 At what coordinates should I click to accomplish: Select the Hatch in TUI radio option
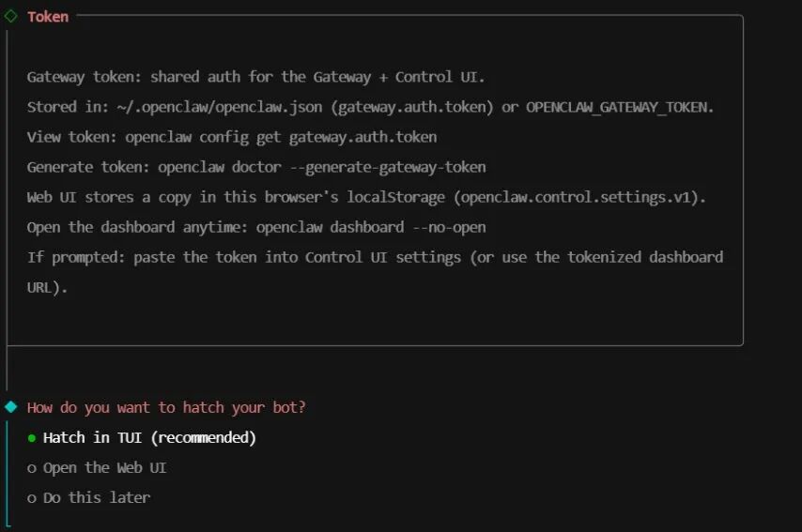tap(142, 437)
